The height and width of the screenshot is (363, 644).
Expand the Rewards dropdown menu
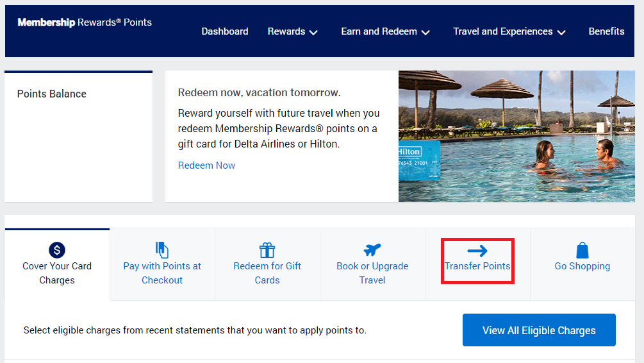(x=293, y=31)
